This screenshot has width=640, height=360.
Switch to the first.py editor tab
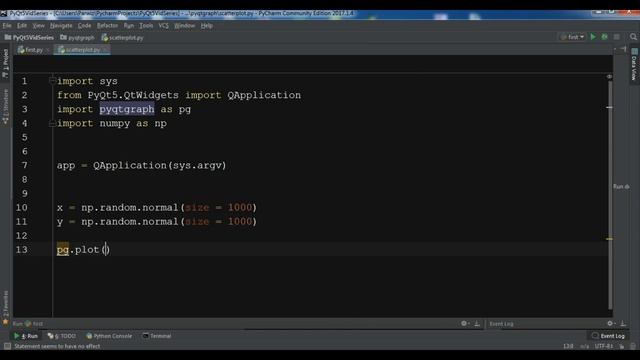pos(30,50)
